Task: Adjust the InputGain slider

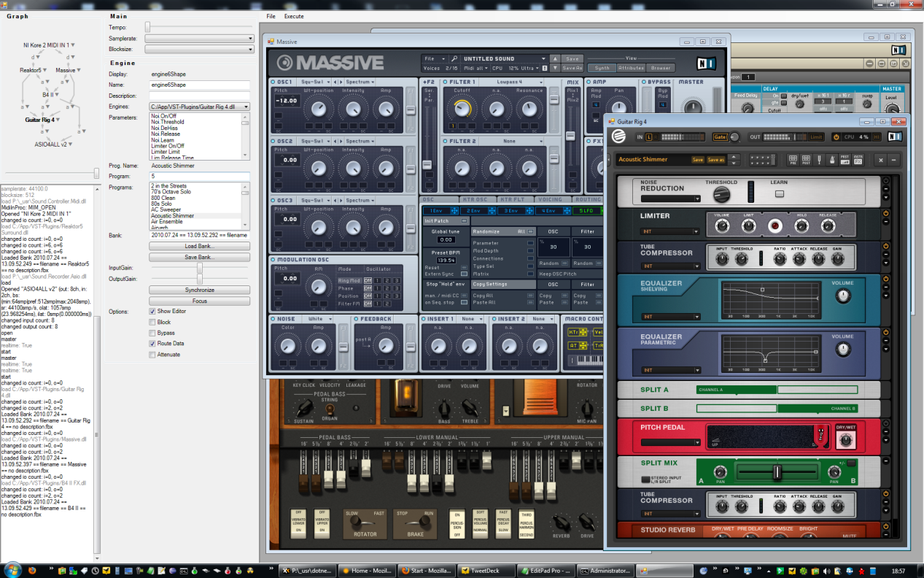Action: [x=199, y=268]
